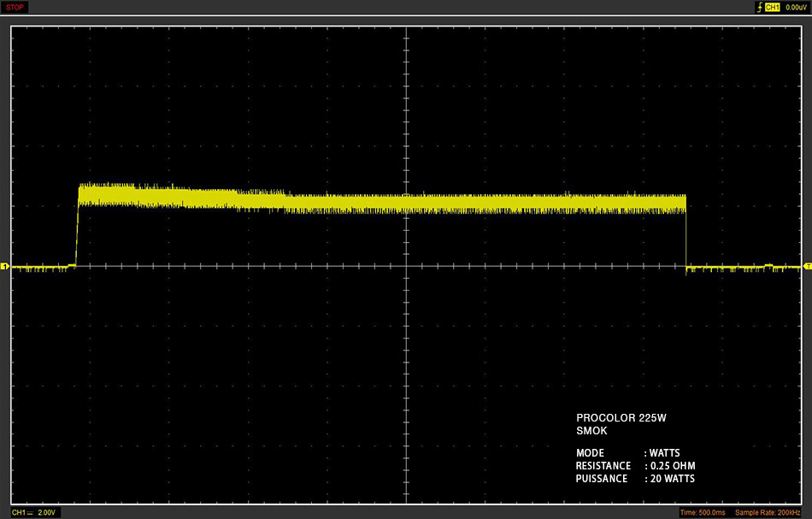Select the channel 1 ground marker
This screenshot has width=812, height=519.
pyautogui.click(x=4, y=266)
